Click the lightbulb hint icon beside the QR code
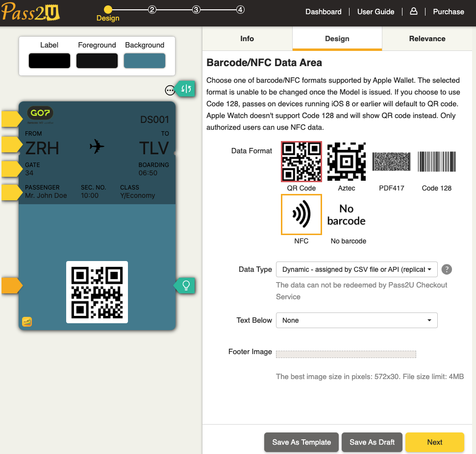 [185, 286]
